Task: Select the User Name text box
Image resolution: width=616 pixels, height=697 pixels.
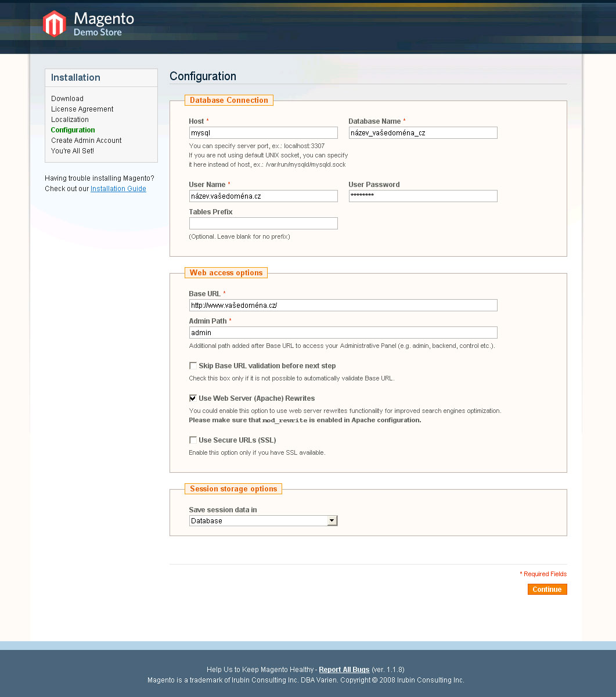Action: 264,196
